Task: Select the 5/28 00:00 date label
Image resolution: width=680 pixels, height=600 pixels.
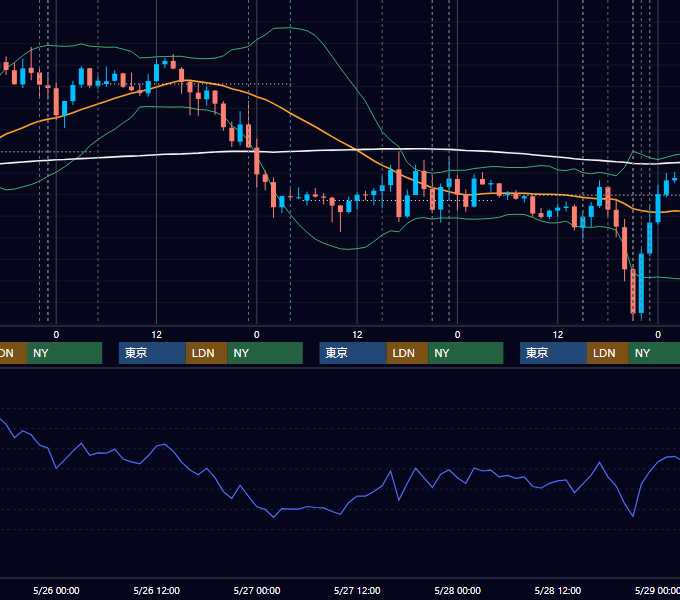Action: pos(458,590)
